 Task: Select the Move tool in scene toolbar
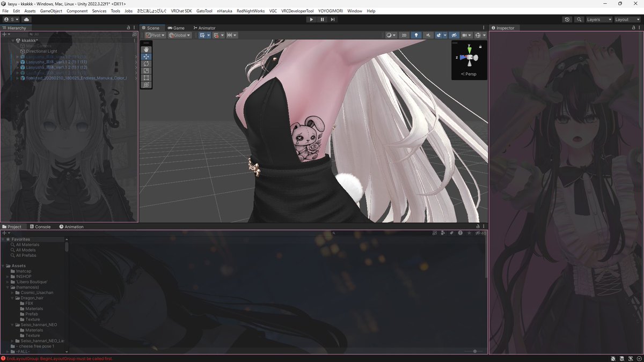click(x=146, y=56)
